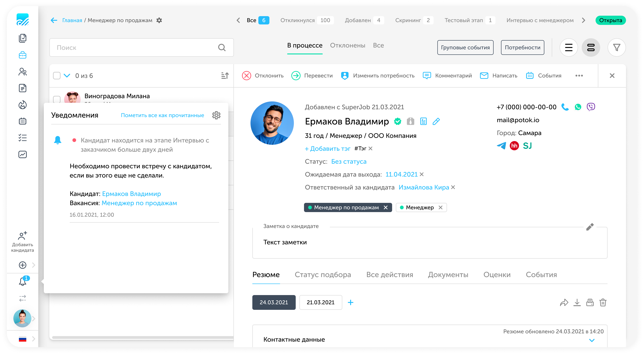Check the Виноградова Милана checkbox

click(x=57, y=99)
